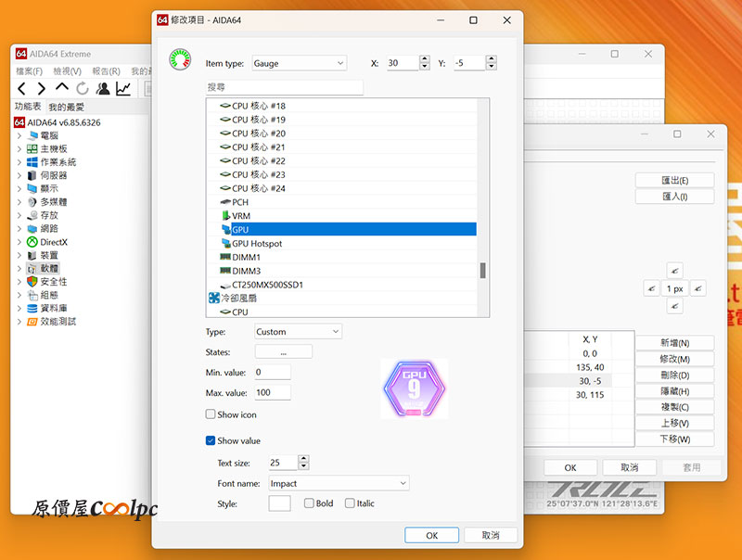Image resolution: width=742 pixels, height=560 pixels.
Task: Expand the 網路 tree node
Action: tap(19, 228)
